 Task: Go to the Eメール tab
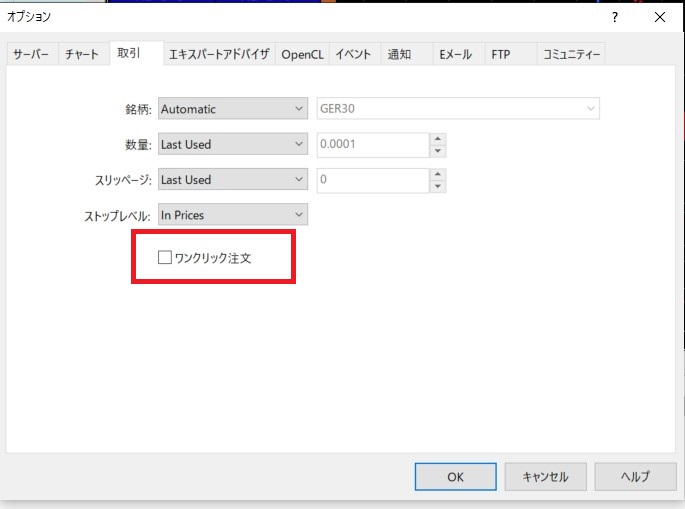(455, 55)
